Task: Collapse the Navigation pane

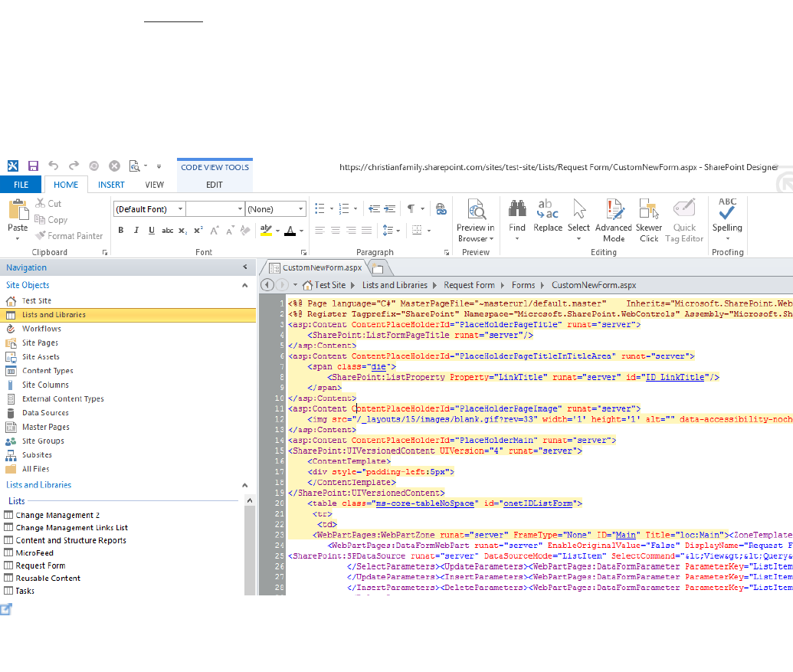Action: tap(245, 267)
